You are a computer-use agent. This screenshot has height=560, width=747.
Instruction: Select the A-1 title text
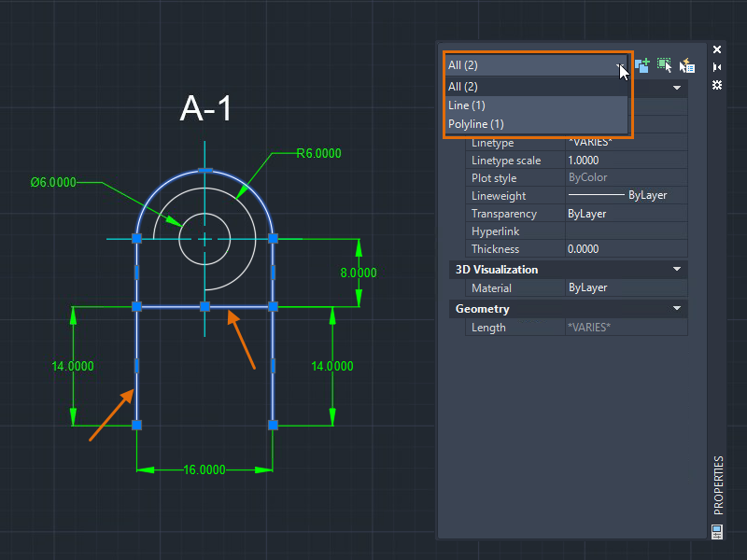[205, 108]
